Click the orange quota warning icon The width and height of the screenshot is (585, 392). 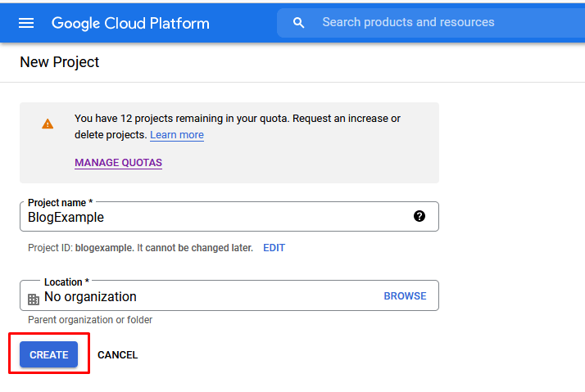[x=48, y=124]
